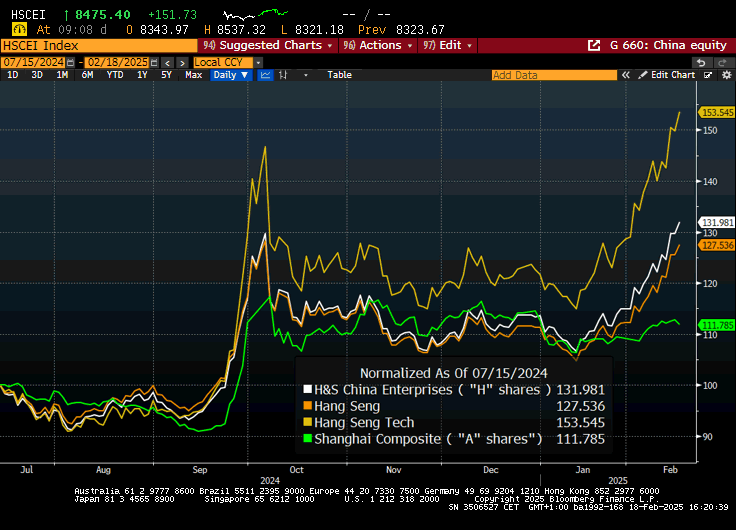Click the Add Data input field

(x=554, y=75)
